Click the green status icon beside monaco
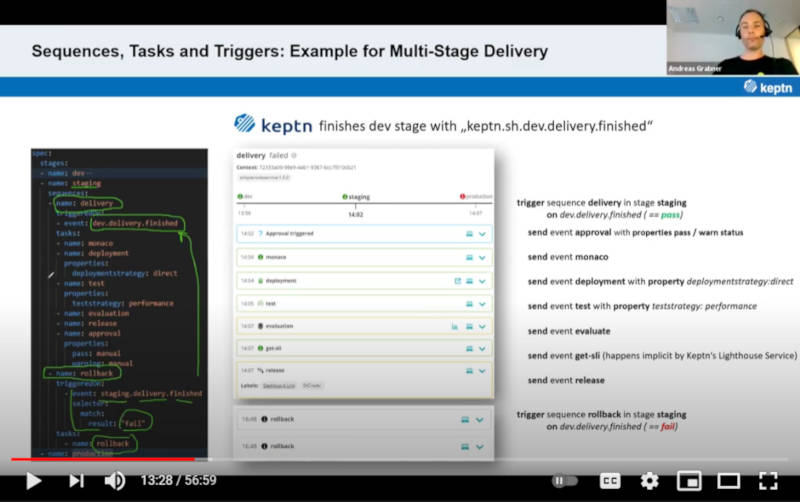 pos(261,257)
